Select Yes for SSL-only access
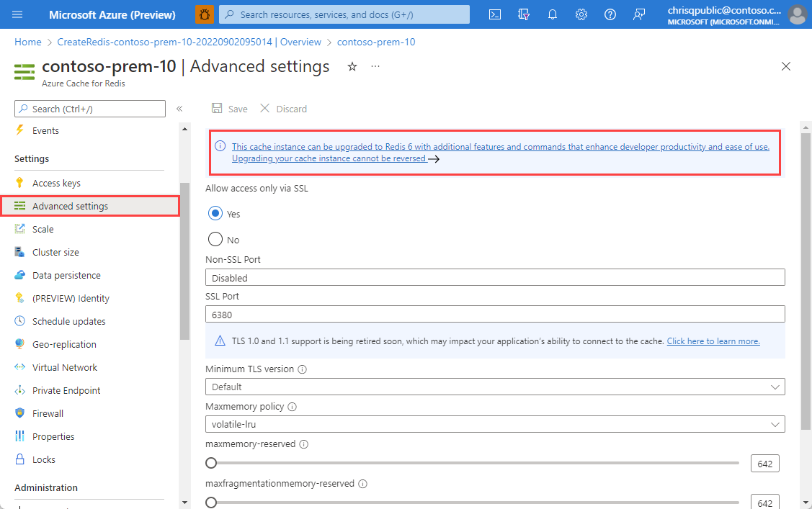Viewport: 812px width, 509px height. (x=215, y=214)
